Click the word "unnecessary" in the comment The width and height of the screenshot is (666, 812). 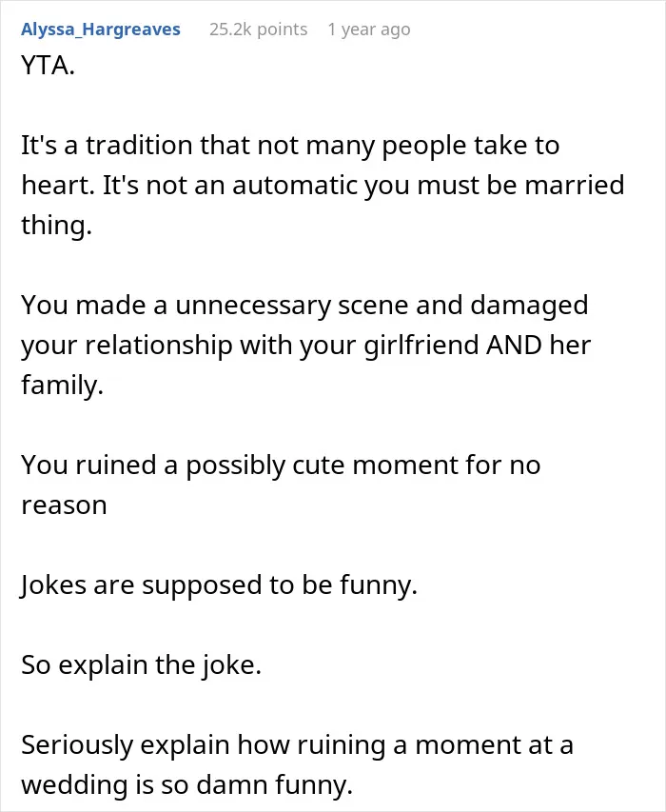point(252,307)
